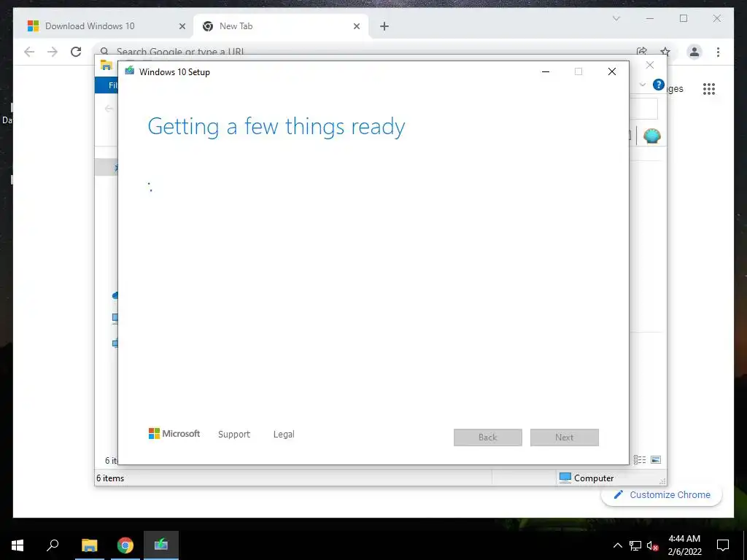This screenshot has height=560, width=747.
Task: Open Chrome's three-dot menu
Action: coord(718,52)
